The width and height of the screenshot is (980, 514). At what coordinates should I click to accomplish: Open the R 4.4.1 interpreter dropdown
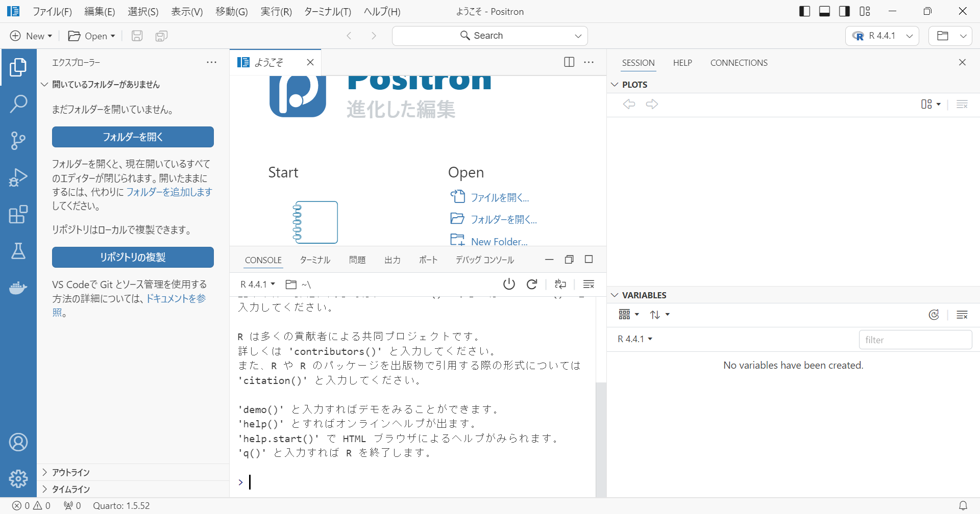(883, 36)
